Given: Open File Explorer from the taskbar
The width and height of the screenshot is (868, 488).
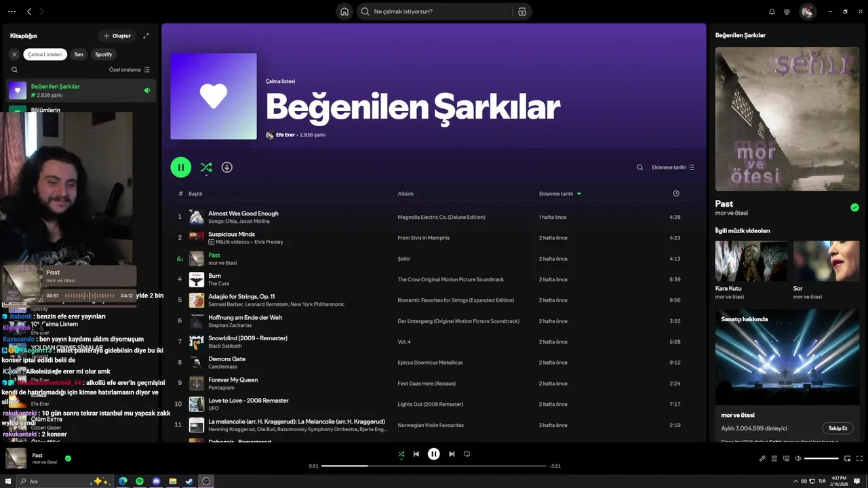Looking at the screenshot, I should click(173, 481).
